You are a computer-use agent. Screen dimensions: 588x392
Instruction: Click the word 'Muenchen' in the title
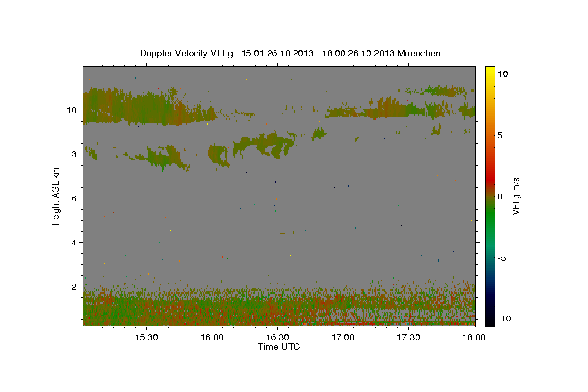point(419,53)
